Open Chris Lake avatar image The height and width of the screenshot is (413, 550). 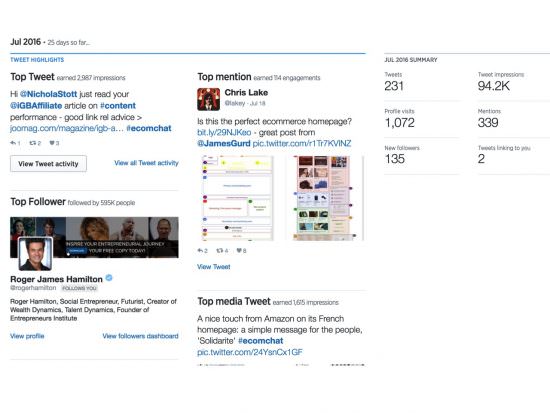click(x=208, y=99)
